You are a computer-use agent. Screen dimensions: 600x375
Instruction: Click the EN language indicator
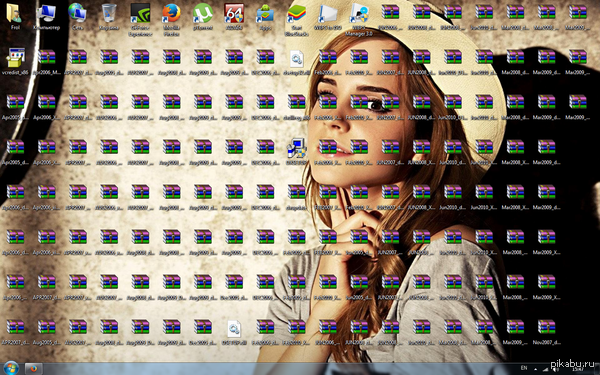(x=524, y=368)
